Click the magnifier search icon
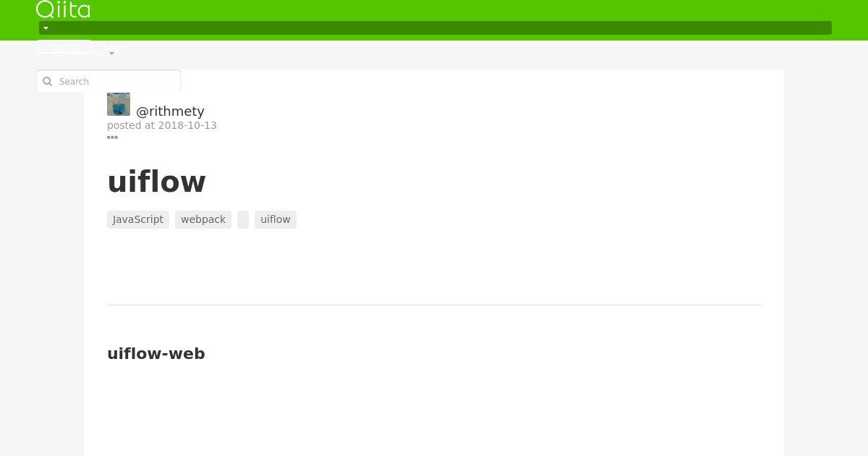The width and height of the screenshot is (868, 456). [x=48, y=82]
